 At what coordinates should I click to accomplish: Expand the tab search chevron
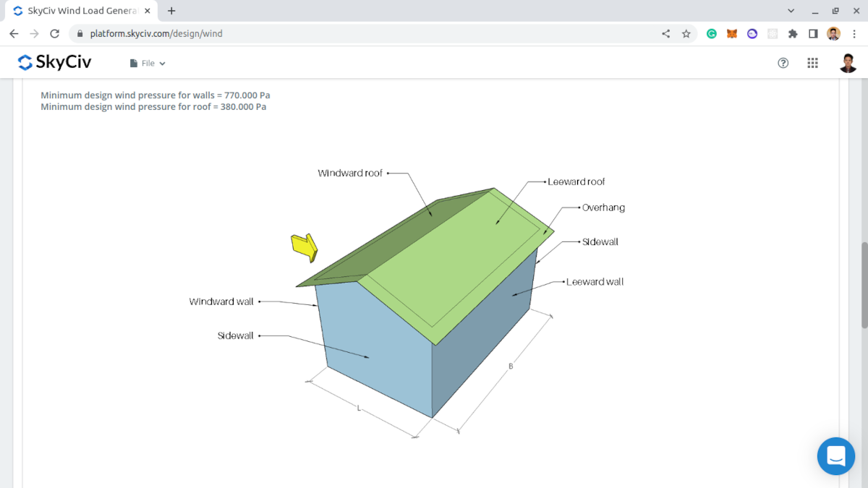pos(791,11)
